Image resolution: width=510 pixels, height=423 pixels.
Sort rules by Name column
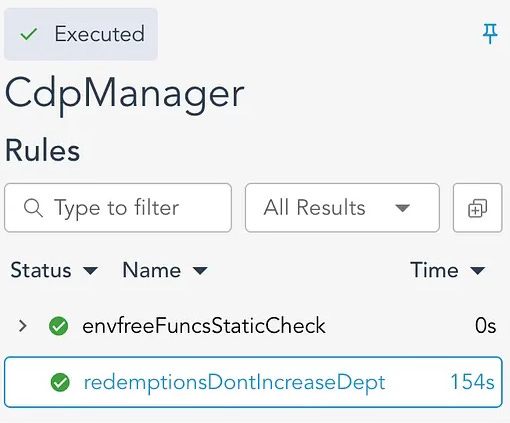click(x=165, y=270)
